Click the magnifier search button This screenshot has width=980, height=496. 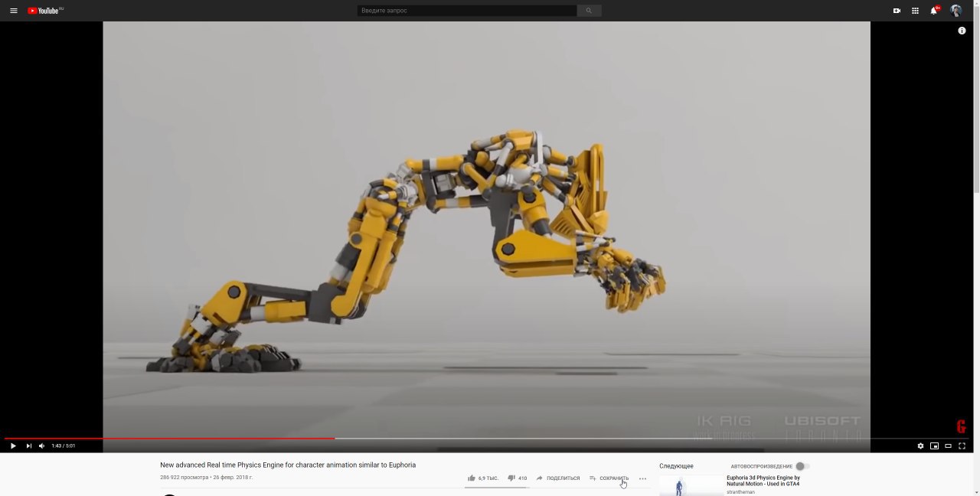(x=589, y=11)
